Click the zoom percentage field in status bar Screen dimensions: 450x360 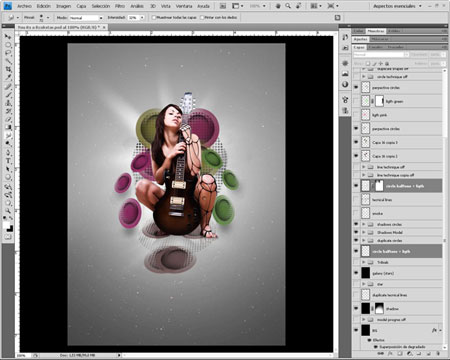click(x=21, y=356)
